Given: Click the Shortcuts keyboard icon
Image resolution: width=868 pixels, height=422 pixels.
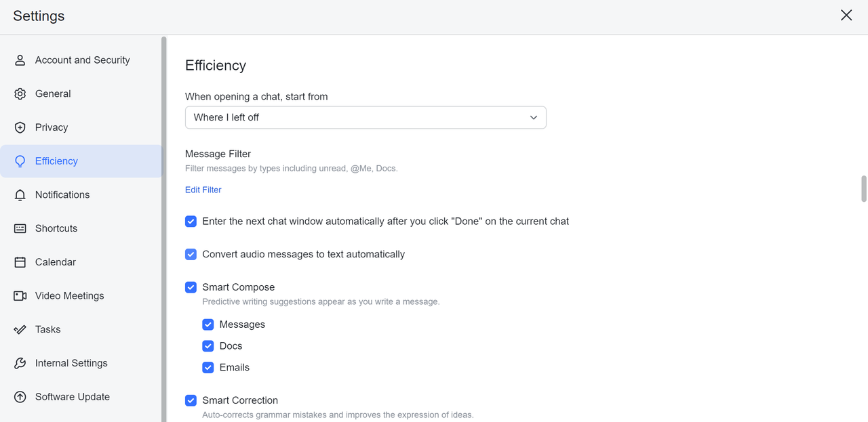Looking at the screenshot, I should [20, 228].
